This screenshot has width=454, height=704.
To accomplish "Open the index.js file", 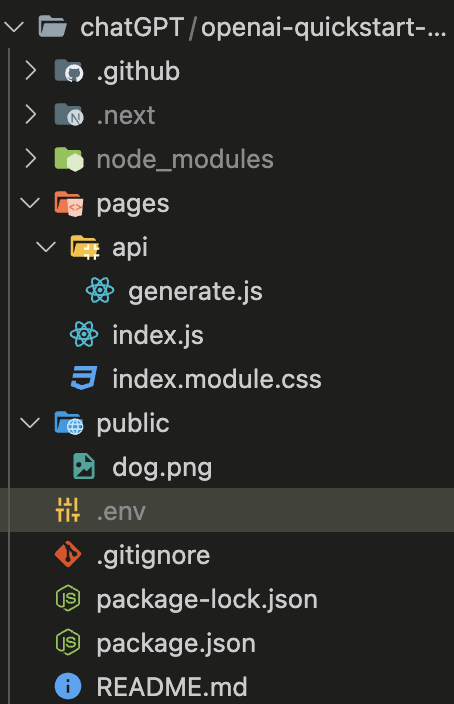I will click(158, 335).
